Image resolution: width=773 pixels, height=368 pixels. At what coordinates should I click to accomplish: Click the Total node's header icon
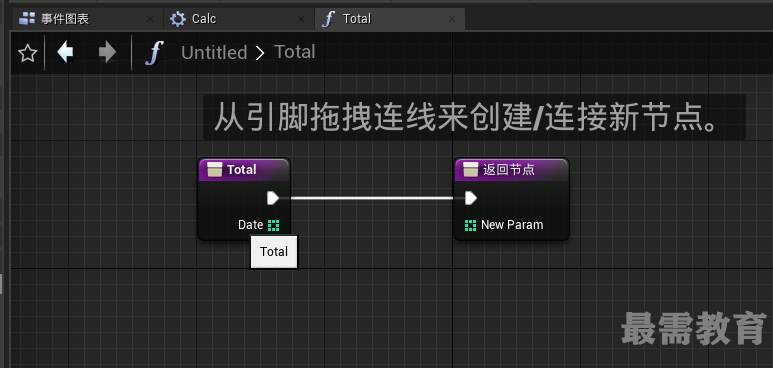click(x=214, y=170)
